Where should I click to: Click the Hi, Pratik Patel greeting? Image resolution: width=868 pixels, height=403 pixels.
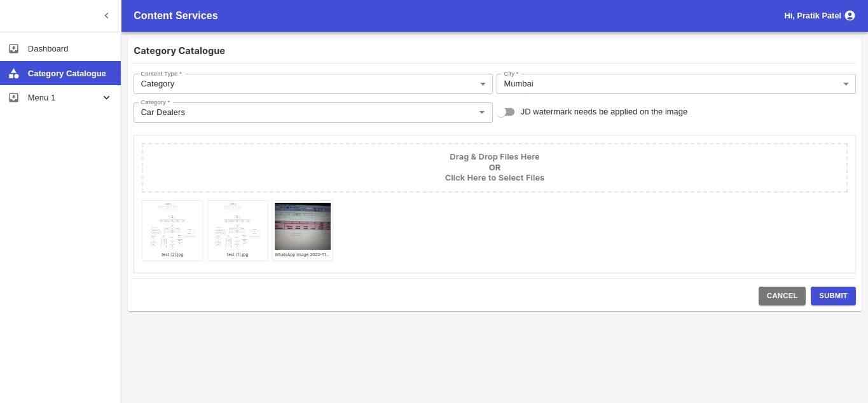coord(812,16)
